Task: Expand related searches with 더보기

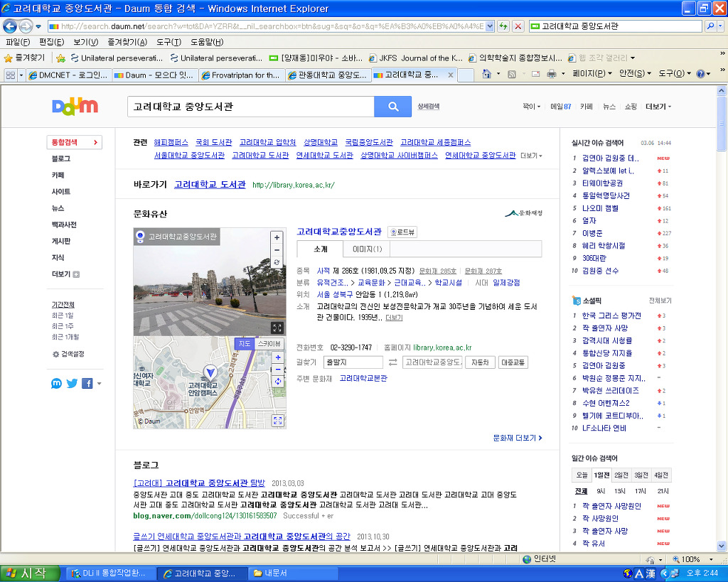Action: [x=531, y=156]
